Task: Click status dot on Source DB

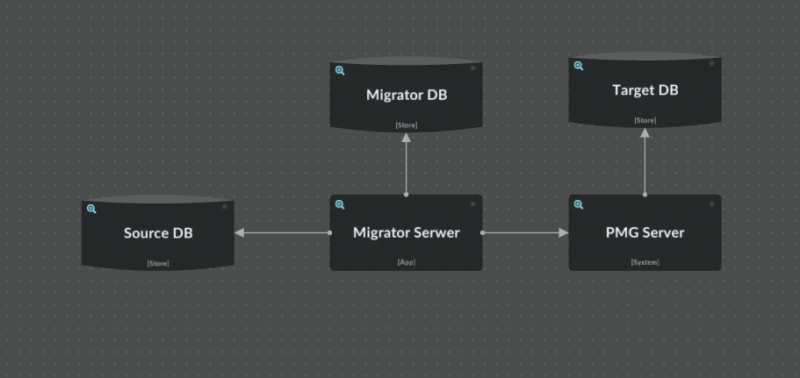Action: click(x=224, y=206)
